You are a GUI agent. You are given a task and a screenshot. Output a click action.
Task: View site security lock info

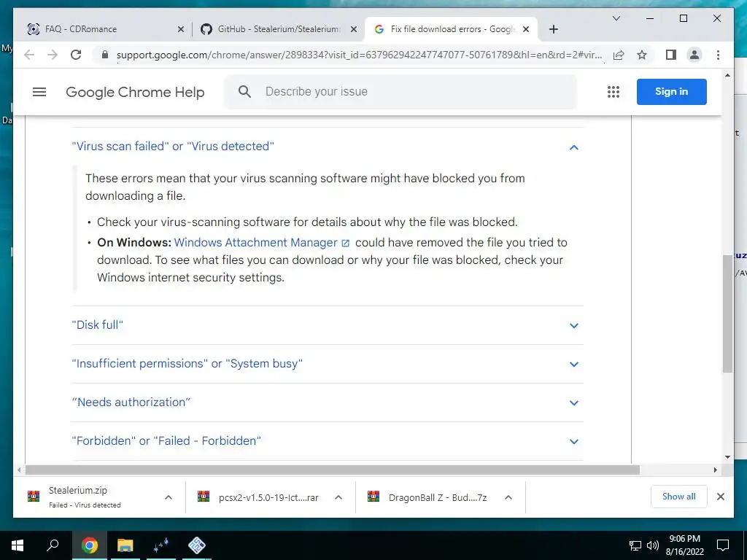click(105, 55)
